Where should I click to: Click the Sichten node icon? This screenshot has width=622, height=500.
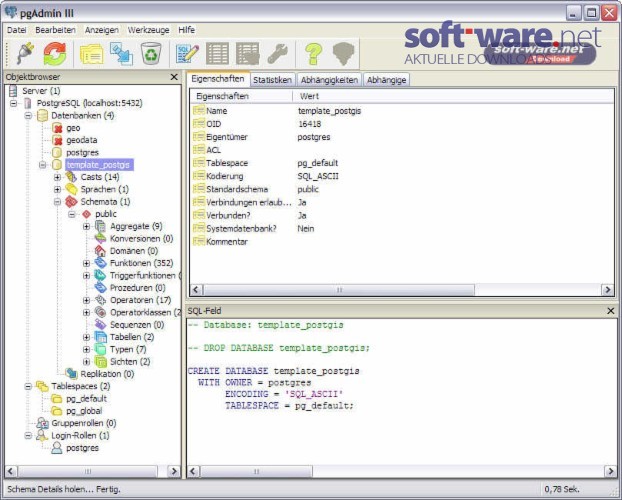coord(100,362)
